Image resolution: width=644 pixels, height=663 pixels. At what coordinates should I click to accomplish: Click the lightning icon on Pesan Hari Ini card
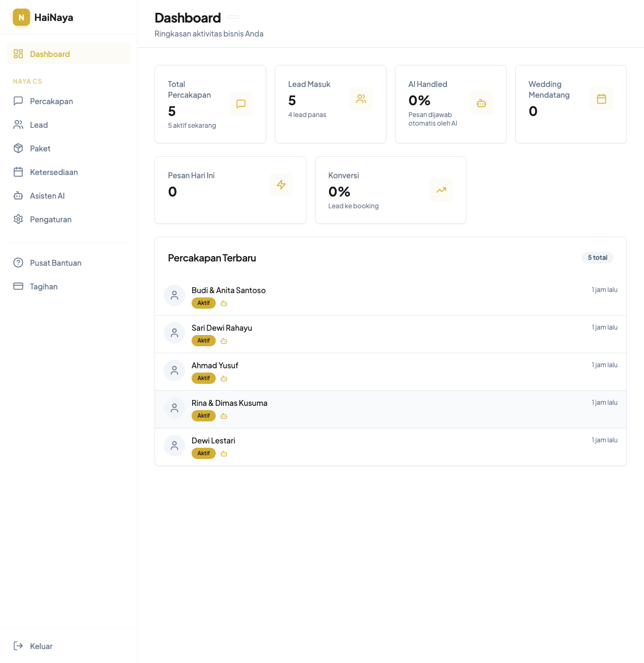[281, 184]
